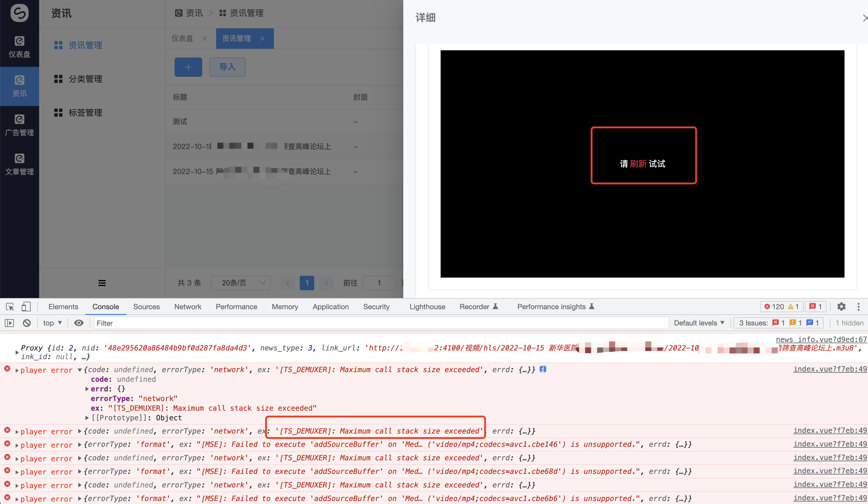Viewport: 868px width, 504px height.
Task: Clear the console with the prohibition icon
Action: (x=26, y=323)
